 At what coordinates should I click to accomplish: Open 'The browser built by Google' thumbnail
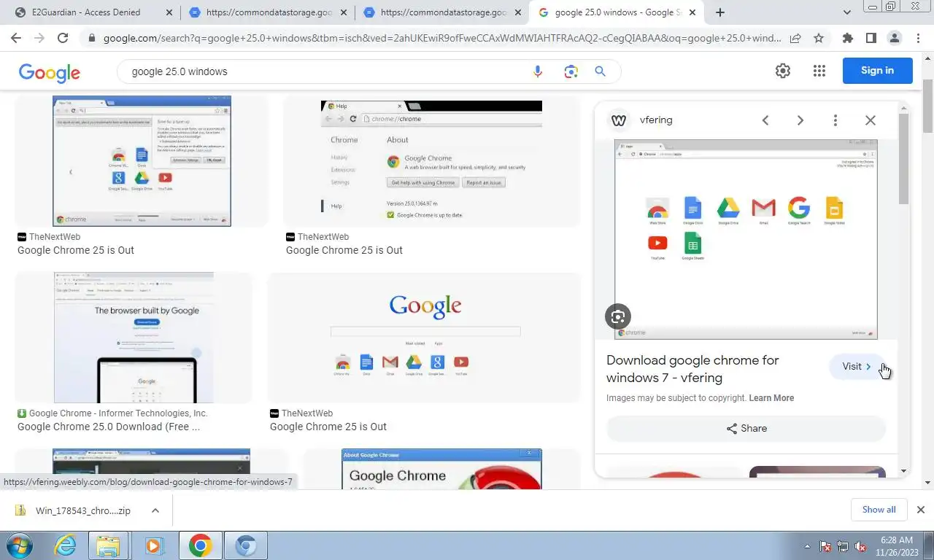click(x=134, y=338)
